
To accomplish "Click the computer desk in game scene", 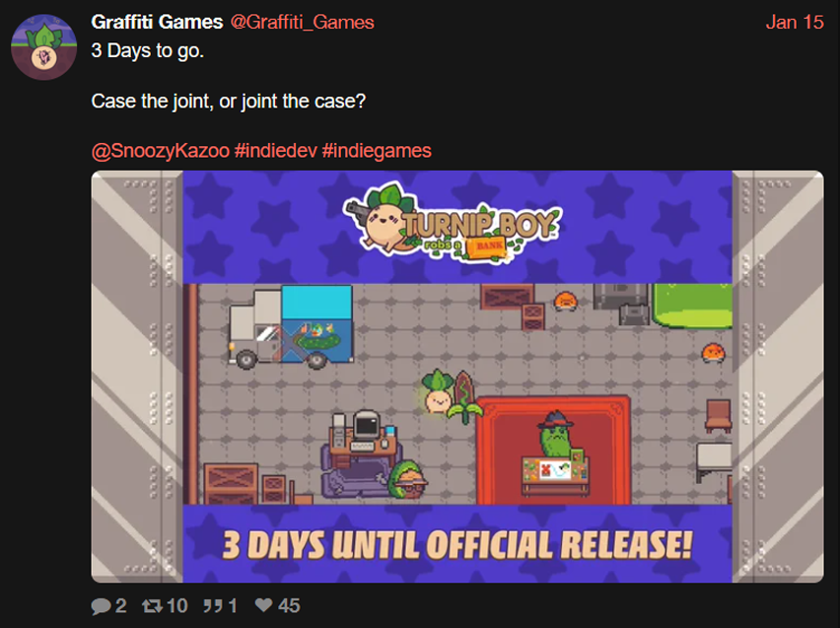I will coord(363,439).
